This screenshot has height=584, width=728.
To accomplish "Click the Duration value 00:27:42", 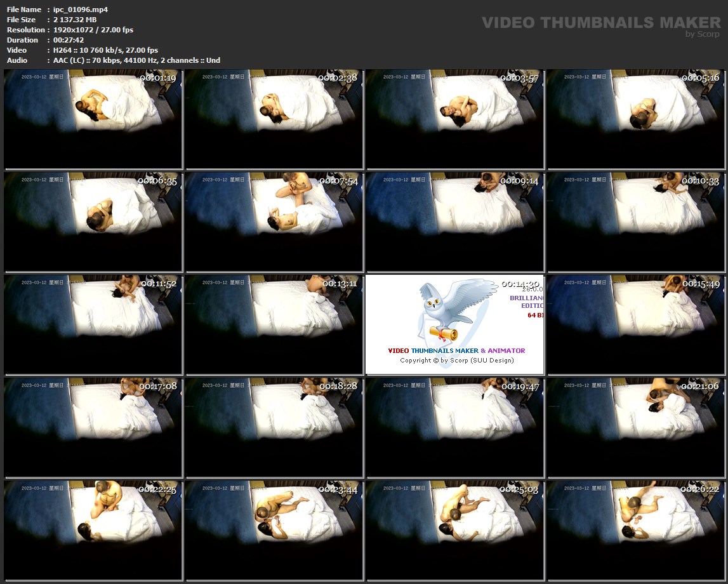I will tap(69, 40).
